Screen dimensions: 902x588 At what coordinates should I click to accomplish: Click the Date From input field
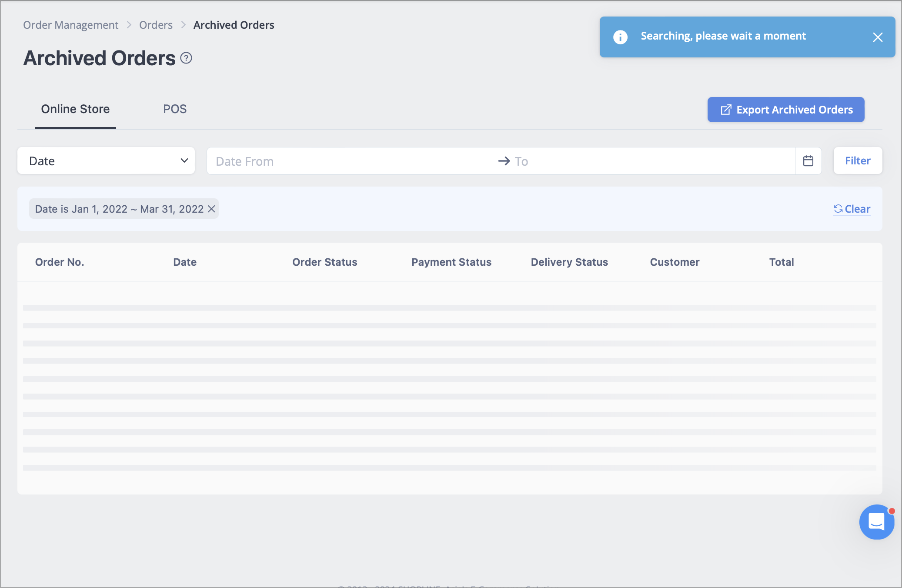[x=352, y=161]
